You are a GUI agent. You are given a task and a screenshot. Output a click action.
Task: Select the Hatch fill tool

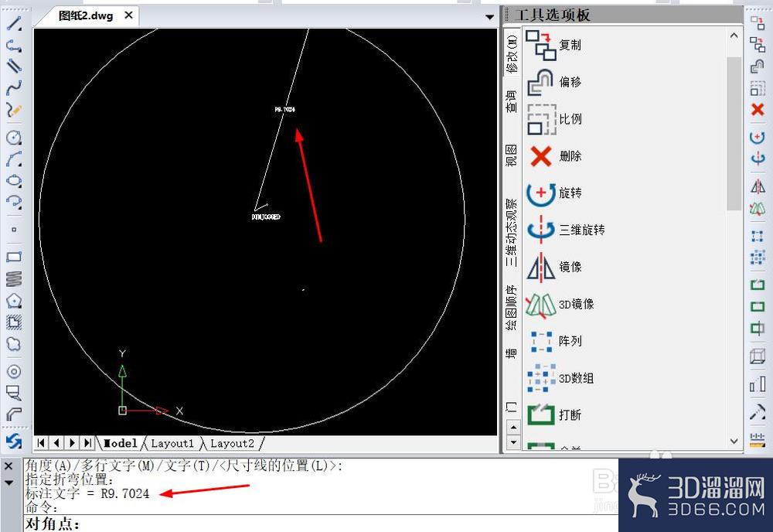click(14, 322)
